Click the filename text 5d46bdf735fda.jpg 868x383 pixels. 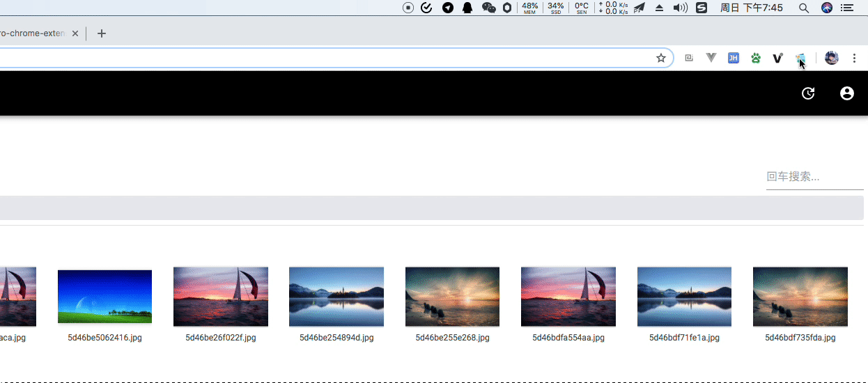coord(800,338)
